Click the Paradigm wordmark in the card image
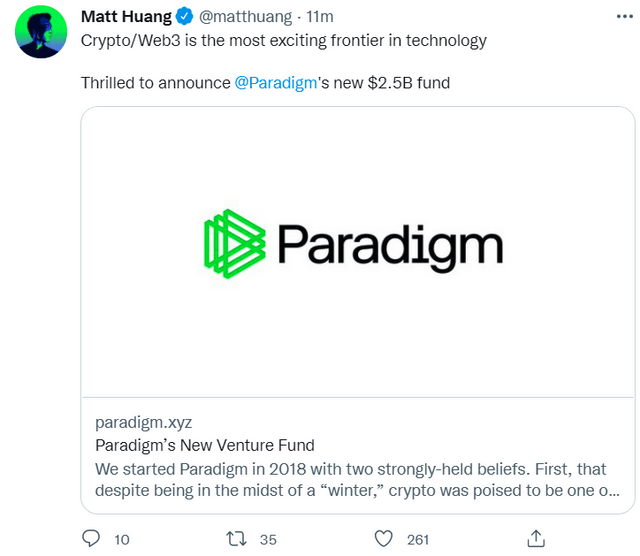 [388, 246]
